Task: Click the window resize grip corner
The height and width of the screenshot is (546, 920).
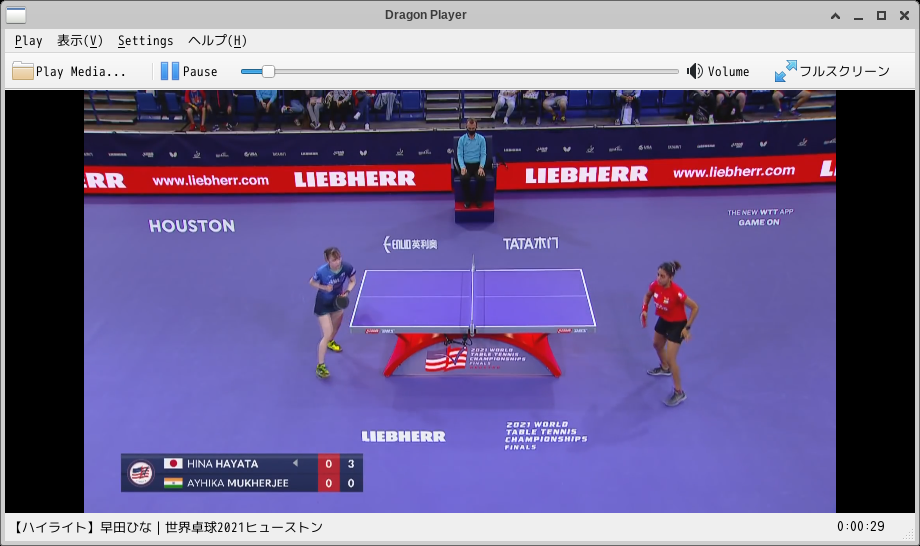Action: [909, 535]
